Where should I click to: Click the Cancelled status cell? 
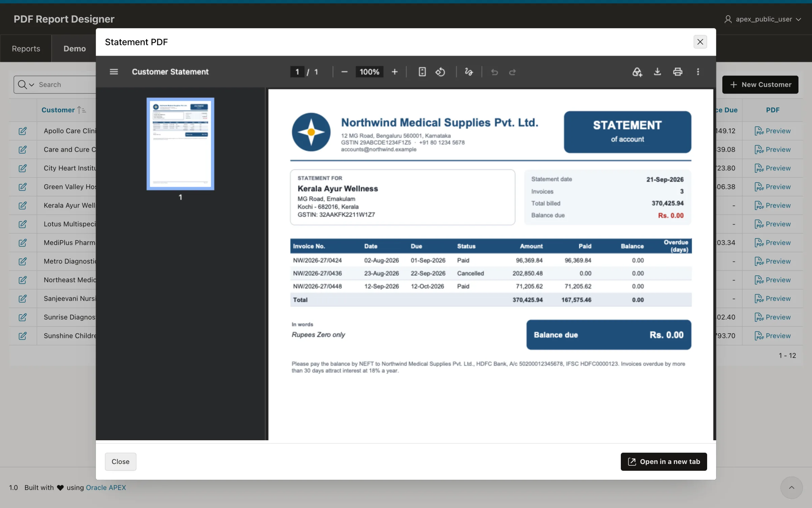[x=470, y=273]
